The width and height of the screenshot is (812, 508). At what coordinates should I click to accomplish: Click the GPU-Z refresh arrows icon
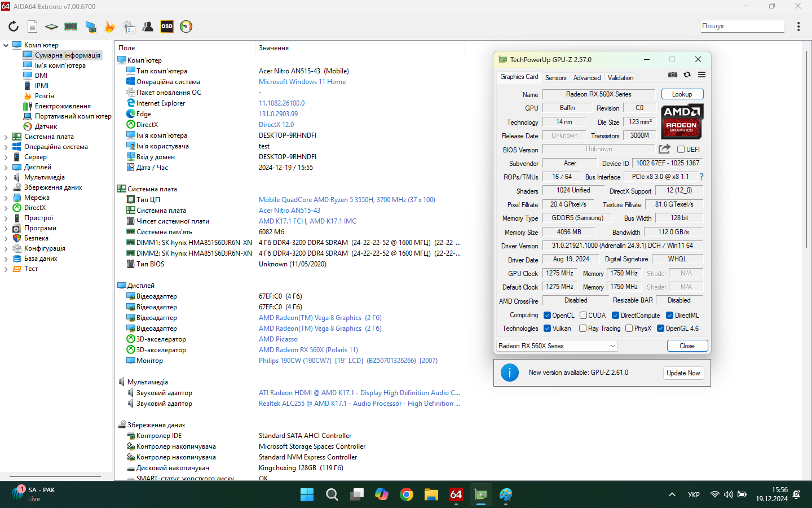(687, 75)
